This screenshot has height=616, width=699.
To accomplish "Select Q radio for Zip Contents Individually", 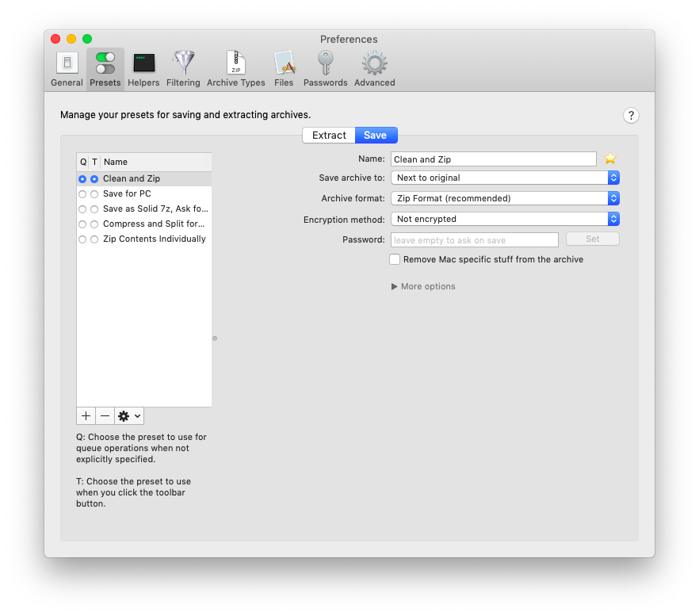I will 82,239.
